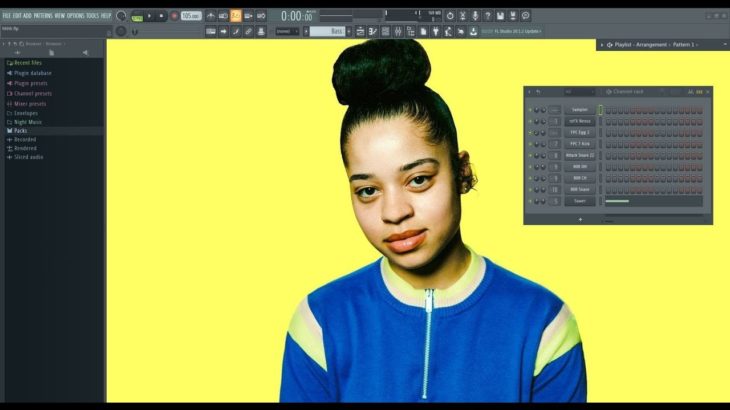Click the render/export audio icon
This screenshot has width=730, height=410.
[513, 16]
